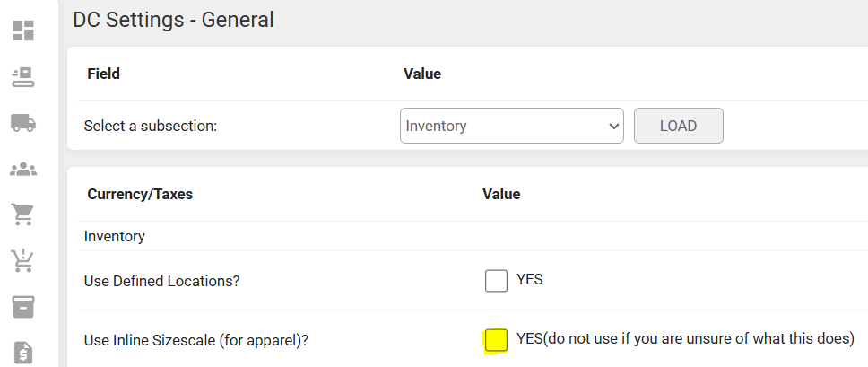The width and height of the screenshot is (868, 367).
Task: Click the Field column header
Action: (x=103, y=74)
